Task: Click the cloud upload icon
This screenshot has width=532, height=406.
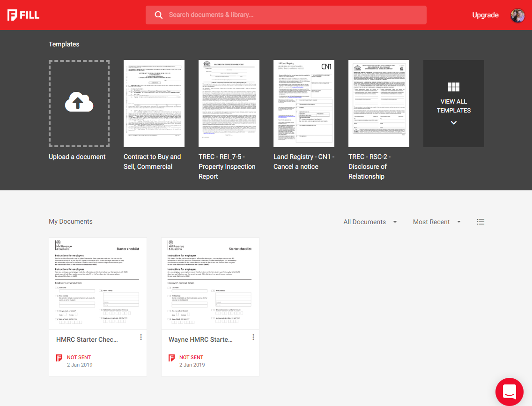Action: click(79, 102)
